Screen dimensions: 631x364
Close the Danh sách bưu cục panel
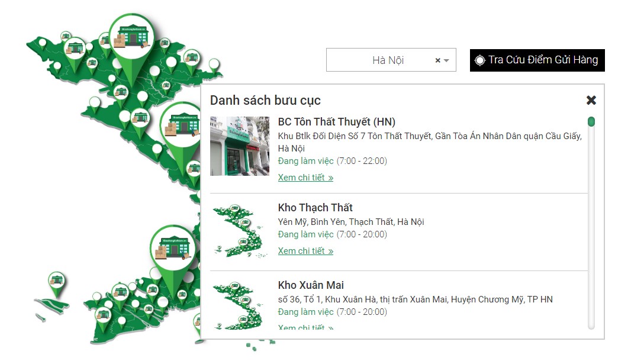(x=591, y=100)
